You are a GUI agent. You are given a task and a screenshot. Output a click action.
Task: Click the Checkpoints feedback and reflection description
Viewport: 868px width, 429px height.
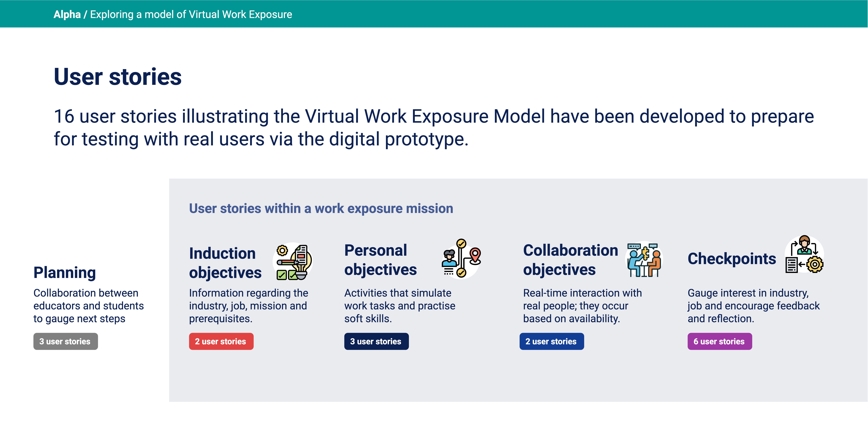point(753,305)
